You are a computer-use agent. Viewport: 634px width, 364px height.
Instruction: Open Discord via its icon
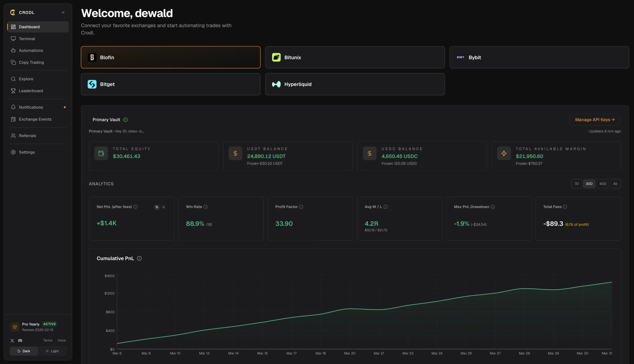pos(20,340)
